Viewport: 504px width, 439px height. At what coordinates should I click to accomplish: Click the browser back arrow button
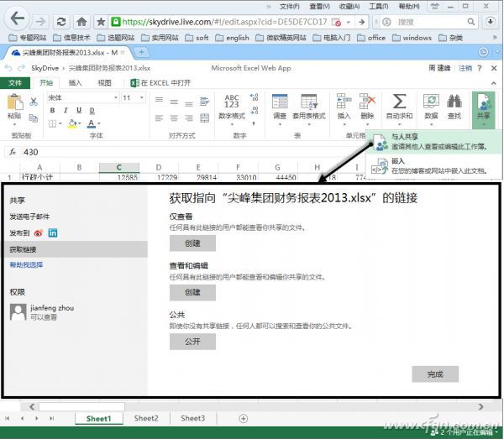(x=17, y=18)
